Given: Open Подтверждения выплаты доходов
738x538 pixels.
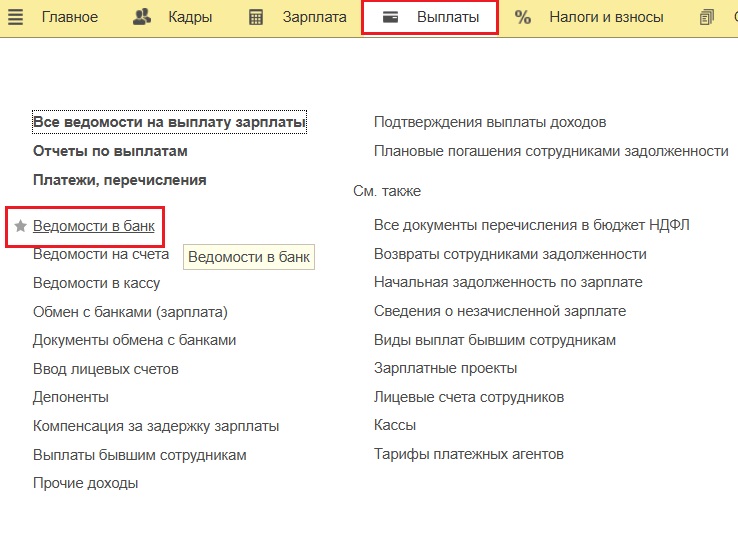Looking at the screenshot, I should point(490,122).
